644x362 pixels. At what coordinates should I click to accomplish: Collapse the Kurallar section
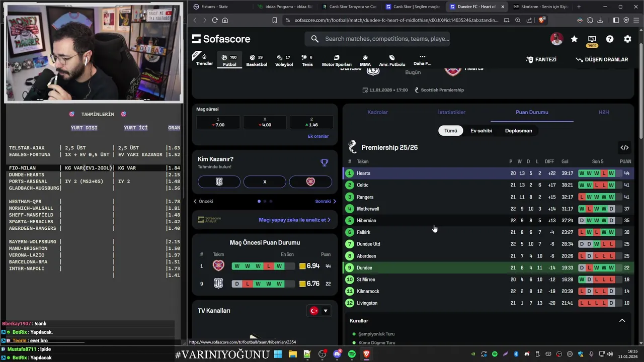622,321
